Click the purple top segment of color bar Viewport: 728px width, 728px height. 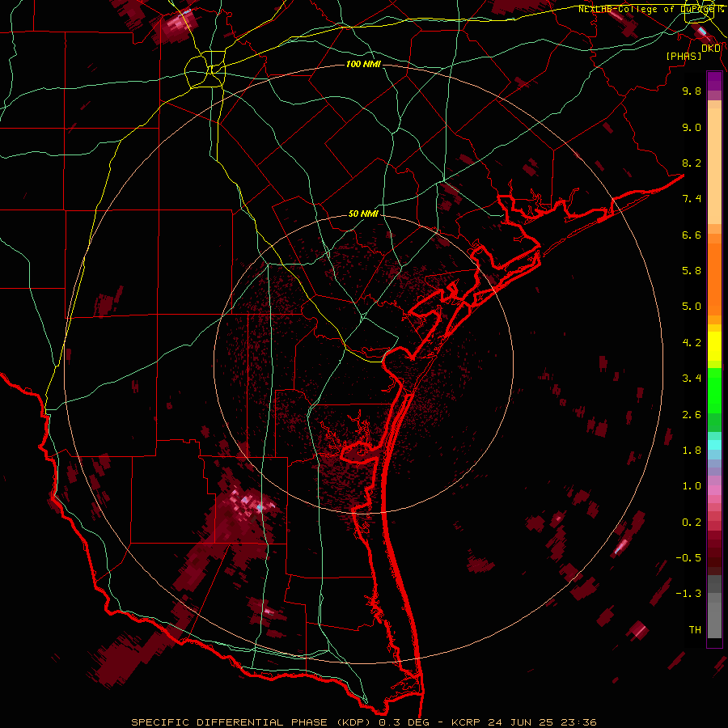click(x=714, y=81)
